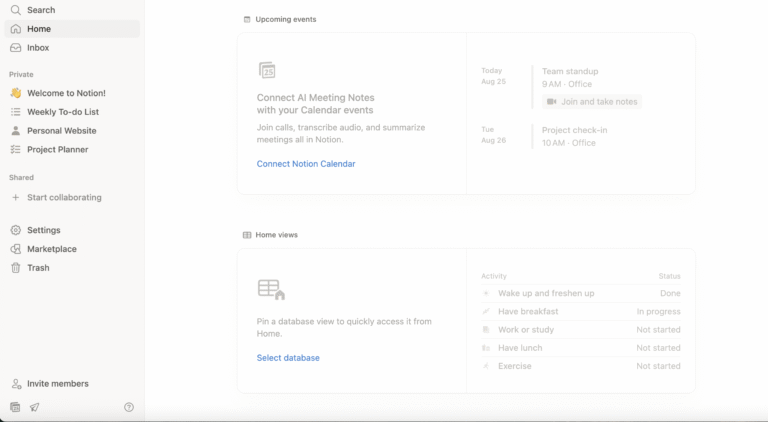Open the help question mark icon

(129, 407)
